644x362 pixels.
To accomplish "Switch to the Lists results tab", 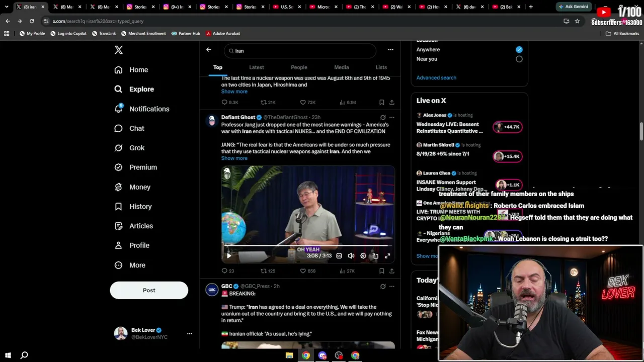I will [381, 67].
